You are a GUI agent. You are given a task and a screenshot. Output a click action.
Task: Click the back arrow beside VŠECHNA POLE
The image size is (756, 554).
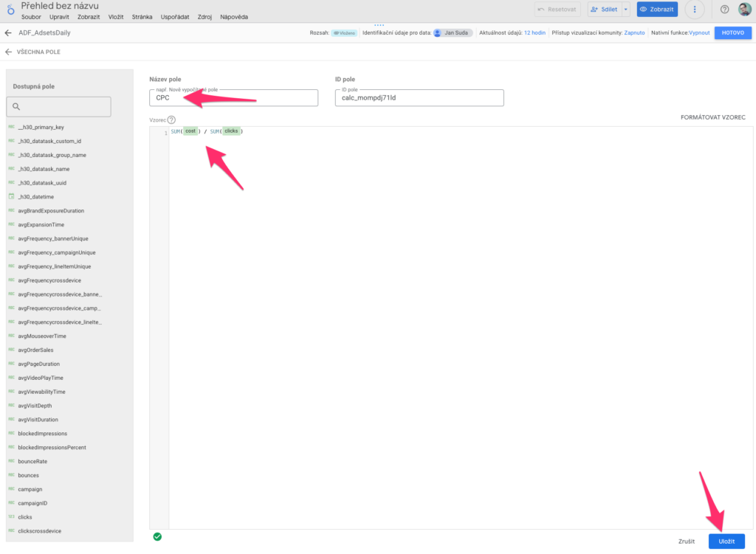tap(8, 52)
